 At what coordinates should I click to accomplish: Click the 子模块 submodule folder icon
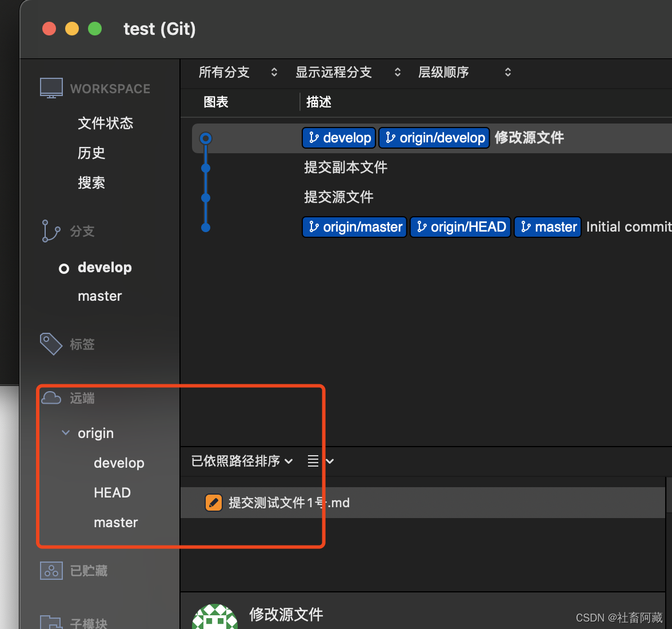(x=50, y=622)
